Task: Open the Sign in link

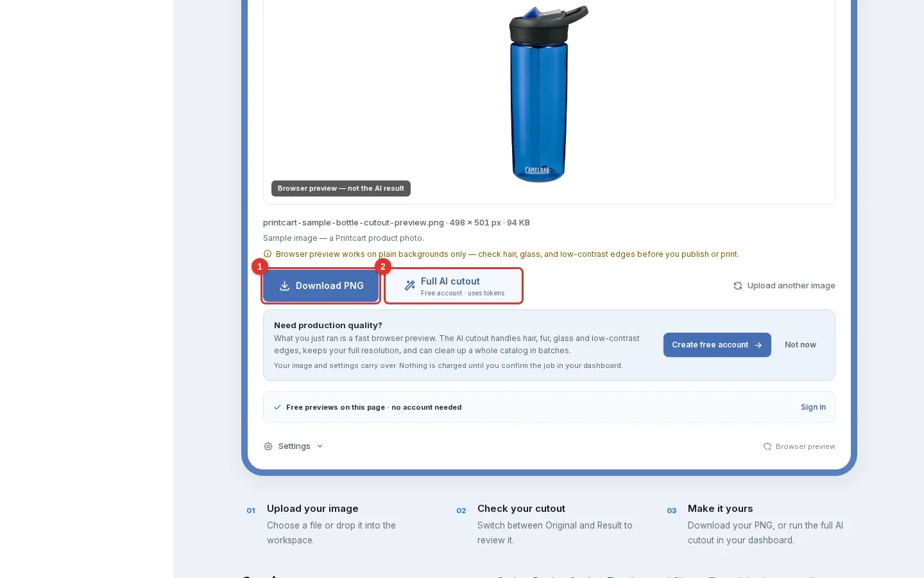Action: 813,407
